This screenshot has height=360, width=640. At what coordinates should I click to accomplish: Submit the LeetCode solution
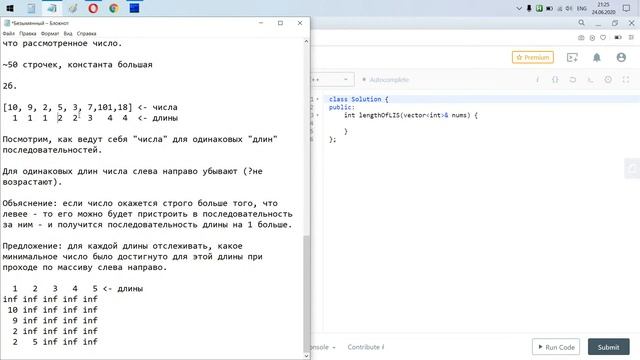click(609, 347)
